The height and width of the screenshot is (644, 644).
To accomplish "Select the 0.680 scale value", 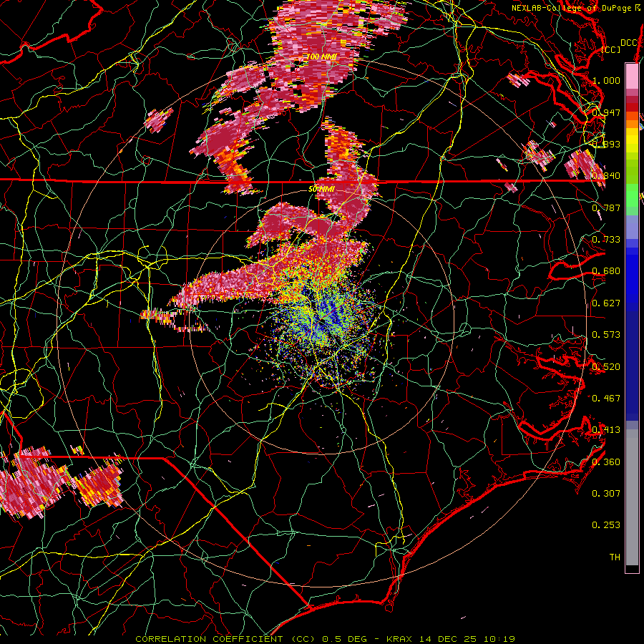I will coord(606,271).
